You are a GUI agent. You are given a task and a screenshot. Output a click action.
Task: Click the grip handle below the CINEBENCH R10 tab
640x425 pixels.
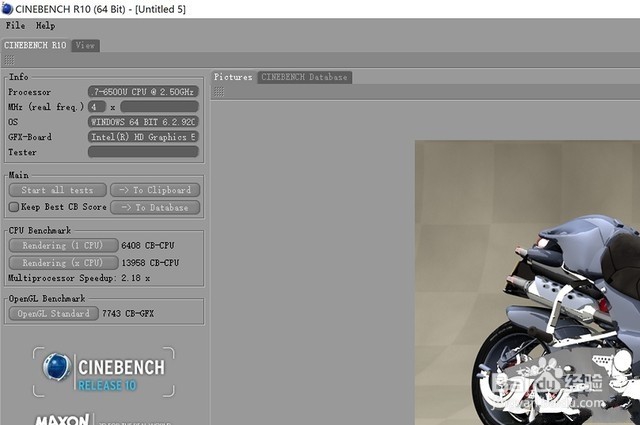point(9,60)
